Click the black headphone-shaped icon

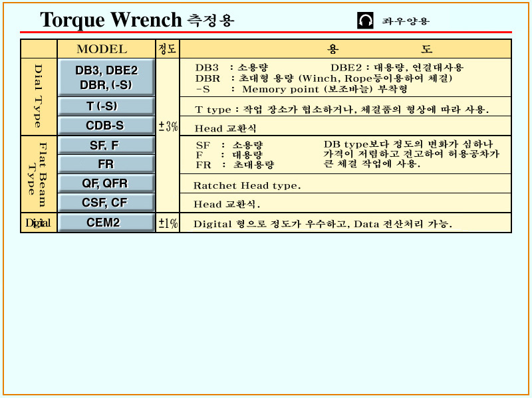click(365, 21)
